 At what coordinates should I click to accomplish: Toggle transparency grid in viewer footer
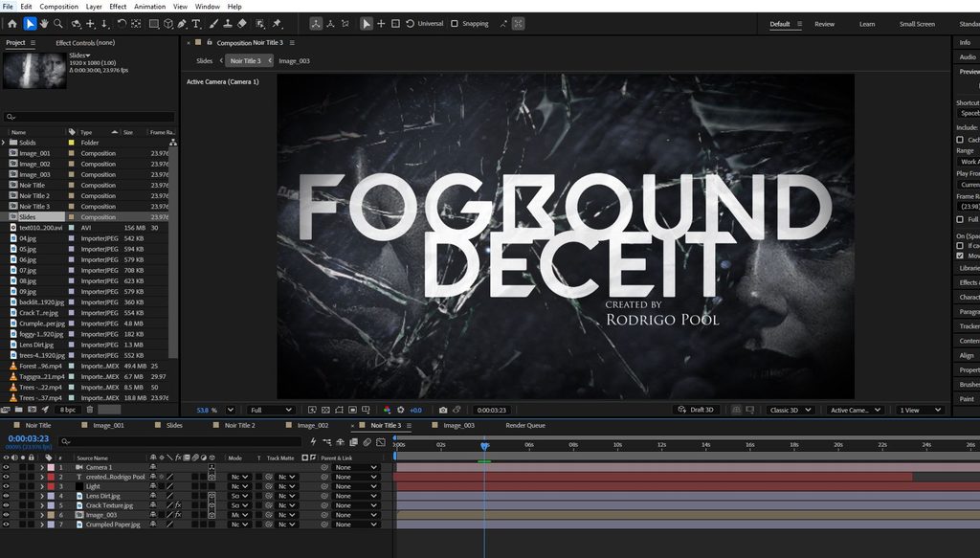coord(325,410)
